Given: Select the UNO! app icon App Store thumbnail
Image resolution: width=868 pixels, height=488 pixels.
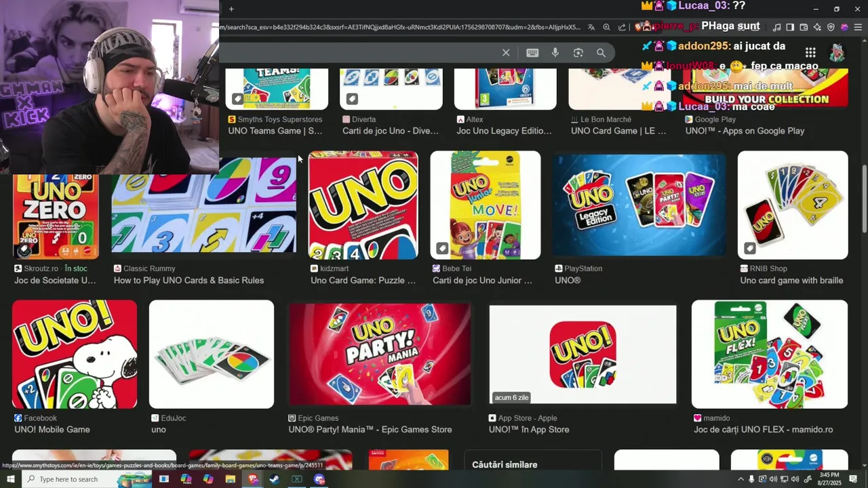Looking at the screenshot, I should point(583,354).
